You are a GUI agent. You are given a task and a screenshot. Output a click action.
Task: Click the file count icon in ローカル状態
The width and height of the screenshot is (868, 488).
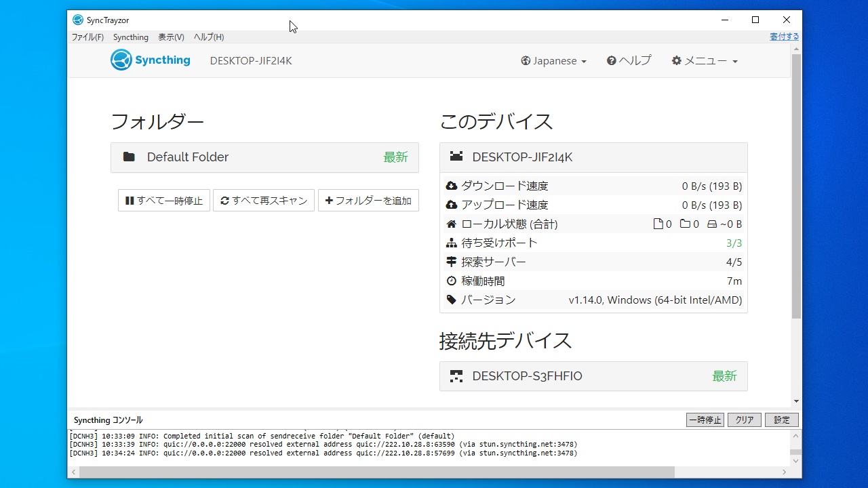(658, 224)
